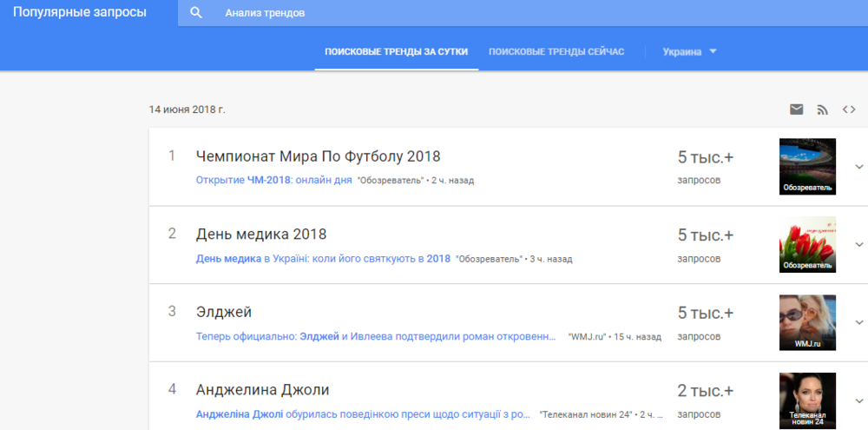The width and height of the screenshot is (868, 430).
Task: Open the Открытие ЧМ-2018 article link
Action: click(273, 181)
